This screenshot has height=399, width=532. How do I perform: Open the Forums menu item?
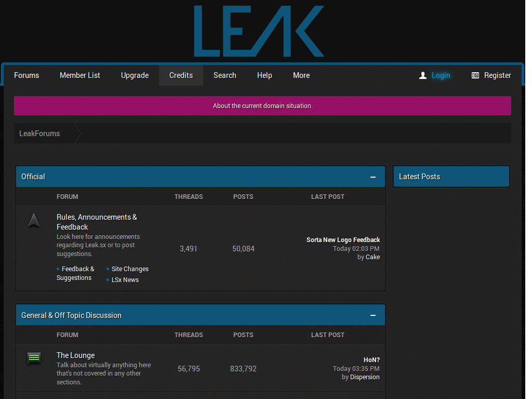pyautogui.click(x=26, y=75)
